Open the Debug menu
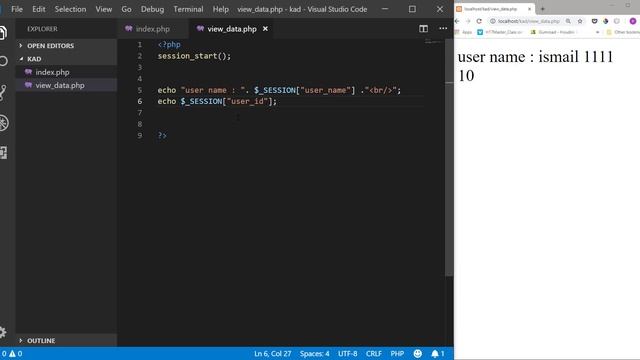 (x=152, y=9)
